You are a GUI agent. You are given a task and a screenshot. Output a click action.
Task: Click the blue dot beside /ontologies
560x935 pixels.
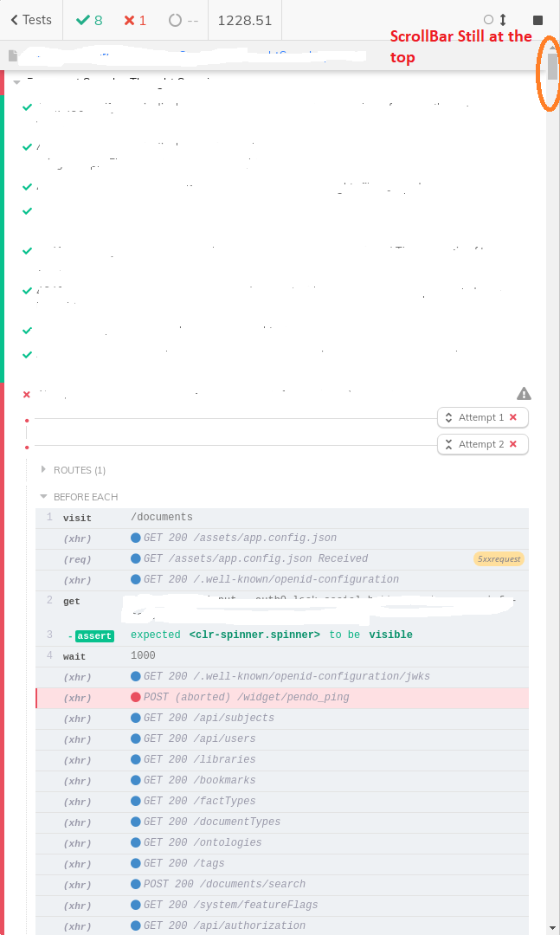[x=135, y=842]
